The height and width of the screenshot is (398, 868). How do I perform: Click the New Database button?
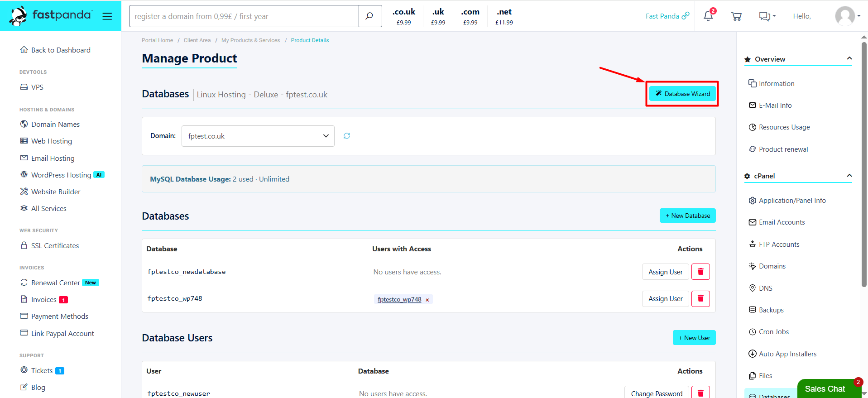(x=687, y=216)
